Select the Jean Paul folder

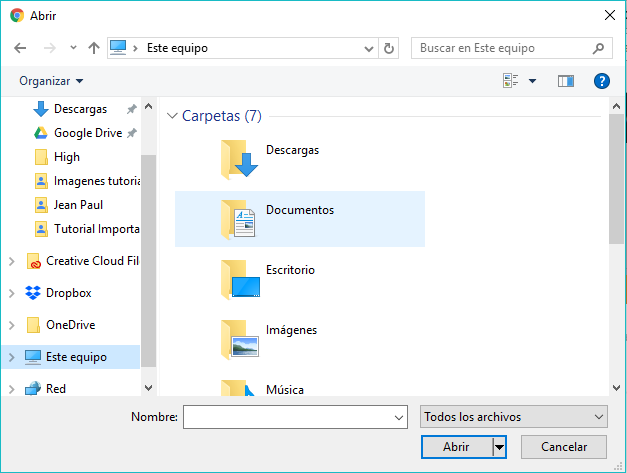(x=78, y=205)
